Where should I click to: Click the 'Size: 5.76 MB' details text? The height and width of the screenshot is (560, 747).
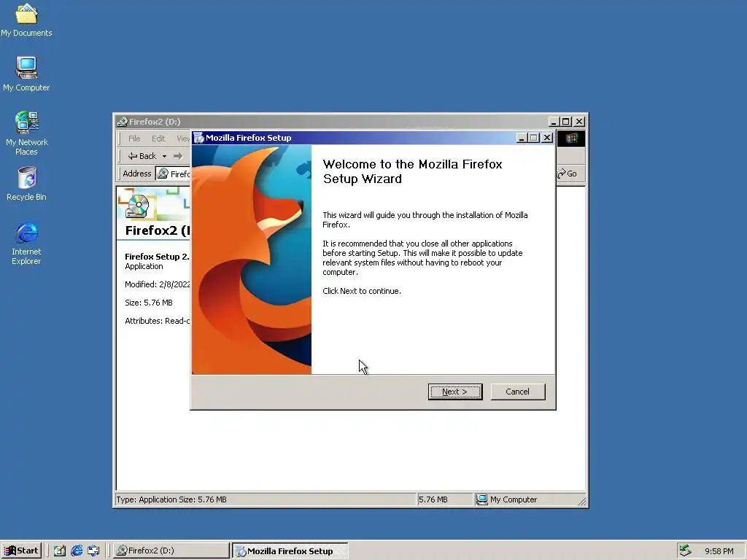point(149,303)
